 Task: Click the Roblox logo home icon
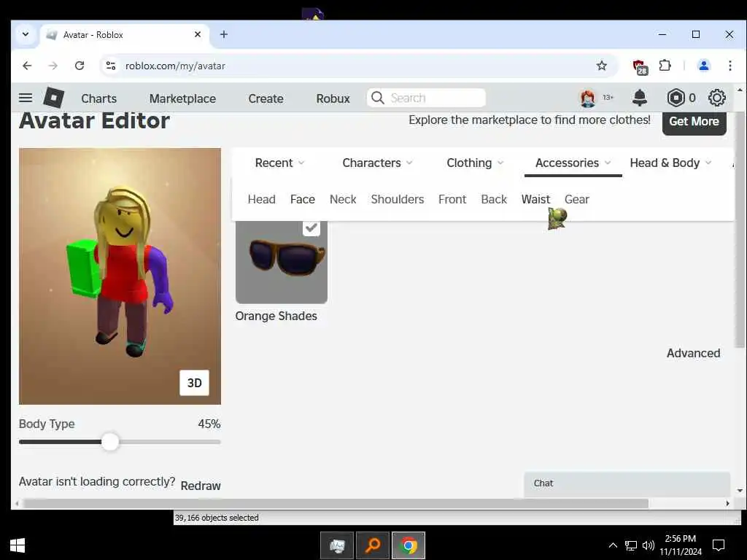(53, 98)
